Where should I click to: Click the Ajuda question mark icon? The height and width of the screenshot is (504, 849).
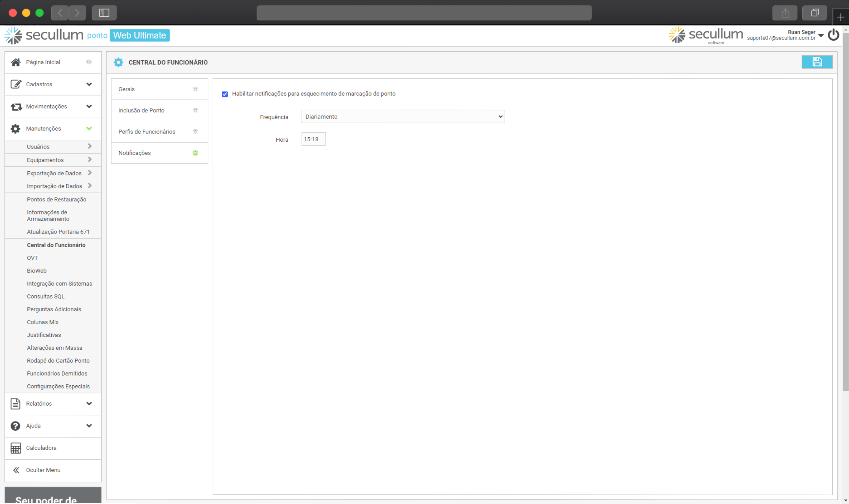pyautogui.click(x=16, y=426)
